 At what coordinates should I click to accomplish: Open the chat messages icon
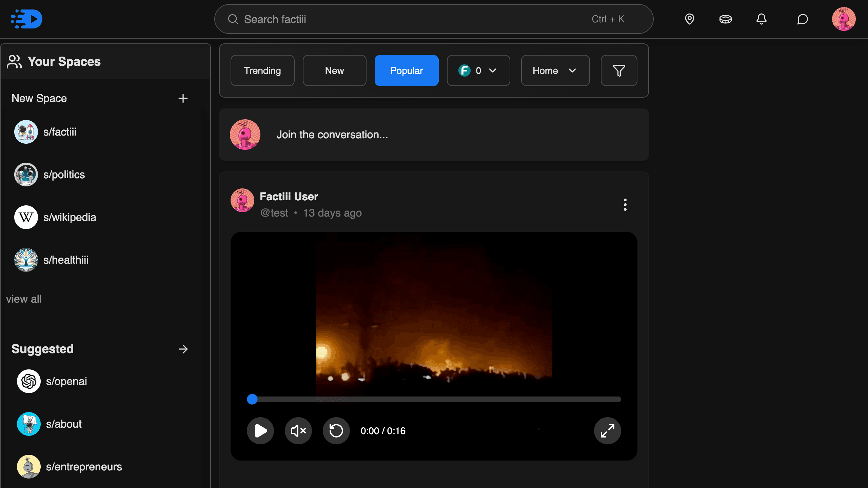(802, 19)
